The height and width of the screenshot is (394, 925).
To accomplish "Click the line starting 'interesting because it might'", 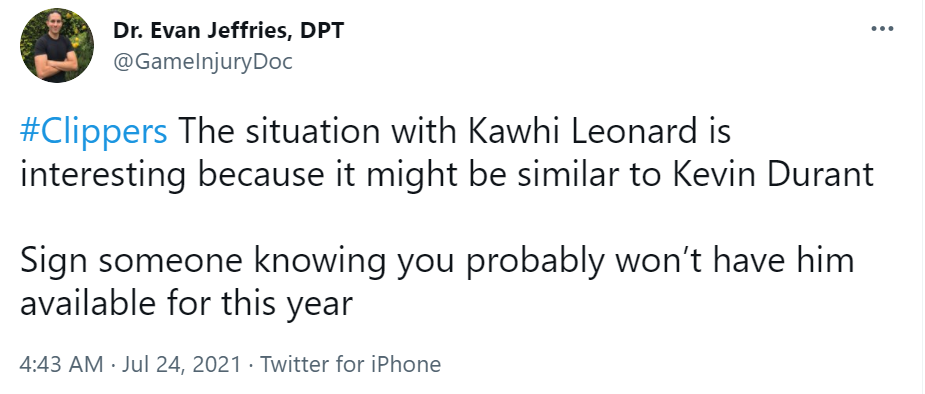I will pyautogui.click(x=447, y=176).
